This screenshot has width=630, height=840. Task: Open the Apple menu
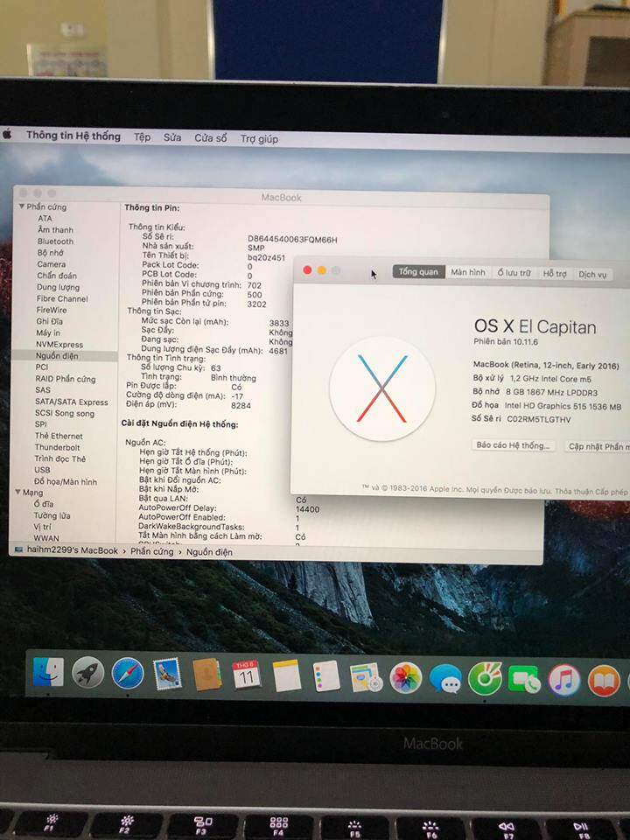pyautogui.click(x=7, y=135)
